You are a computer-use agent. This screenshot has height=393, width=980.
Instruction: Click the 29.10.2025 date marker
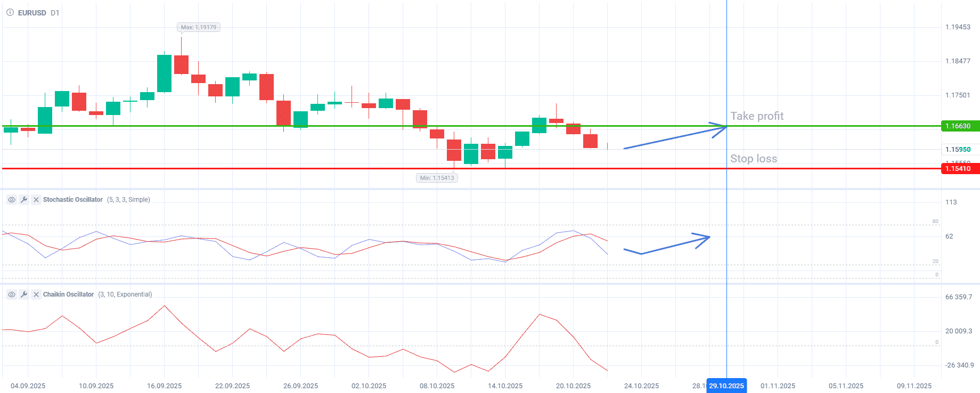pos(726,386)
